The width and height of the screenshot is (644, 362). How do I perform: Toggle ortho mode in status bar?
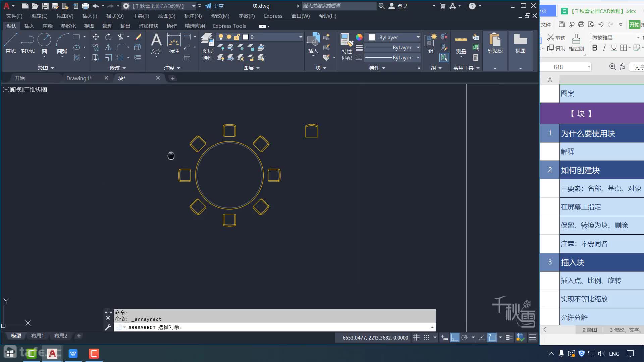[454, 338]
